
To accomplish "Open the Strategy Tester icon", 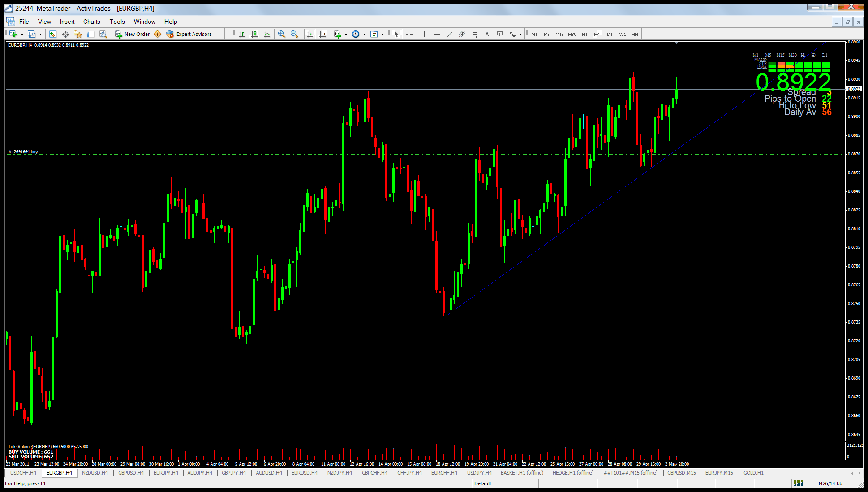I will pos(103,34).
